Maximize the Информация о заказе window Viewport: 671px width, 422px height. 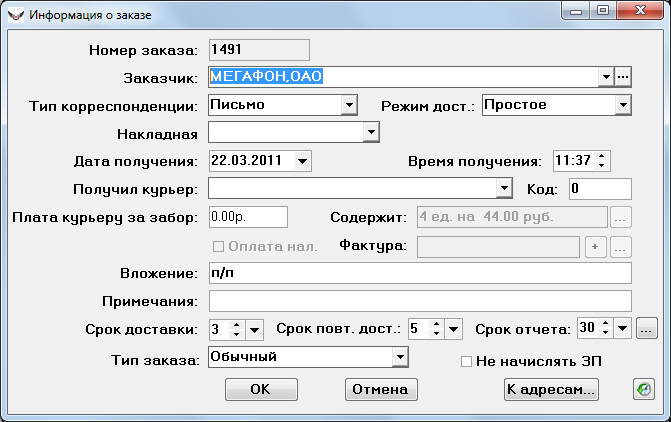[x=603, y=10]
